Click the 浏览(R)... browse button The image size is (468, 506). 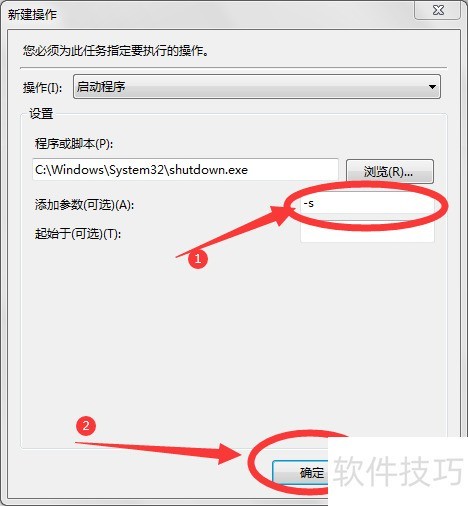point(390,172)
